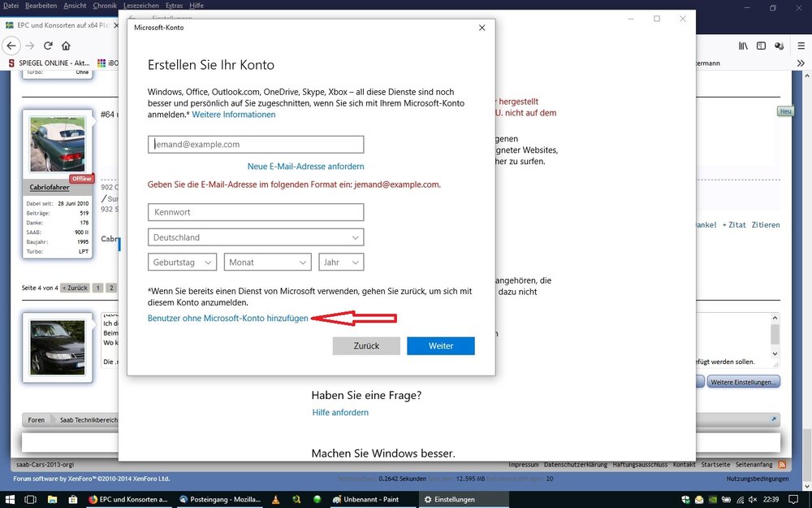Click the Weitere Informationen link
This screenshot has width=812, height=508.
[234, 115]
